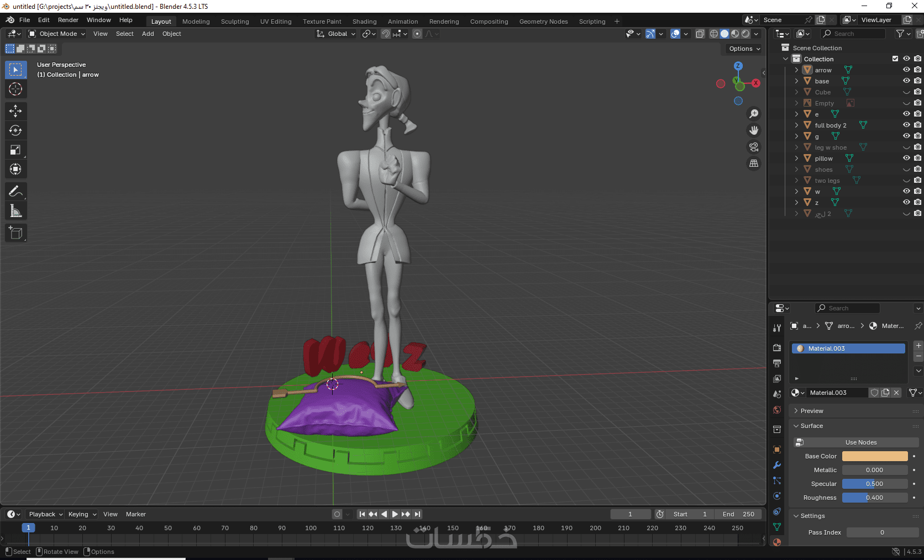The width and height of the screenshot is (924, 560).
Task: Adjust the Roughness slider
Action: 875,498
